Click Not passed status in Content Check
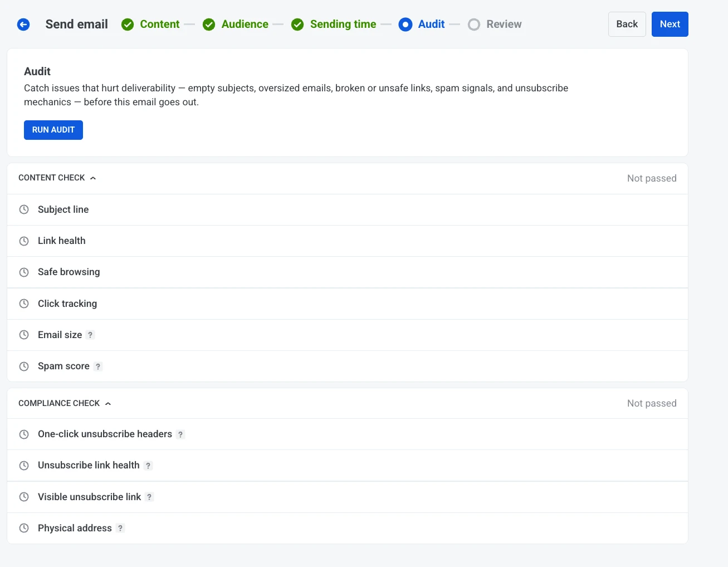728x567 pixels. (652, 178)
